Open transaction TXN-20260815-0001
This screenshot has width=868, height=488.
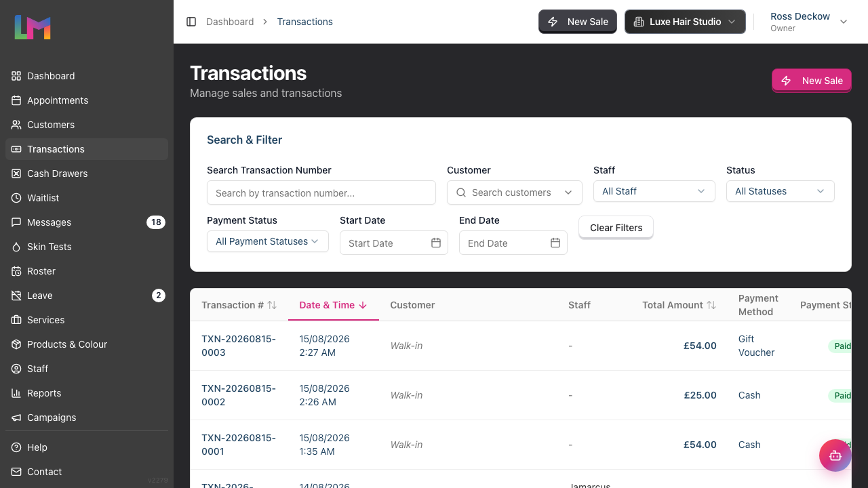click(239, 445)
